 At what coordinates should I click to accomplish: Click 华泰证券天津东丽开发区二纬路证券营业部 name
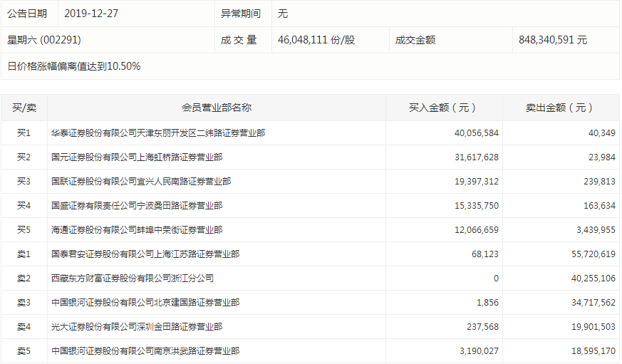[x=158, y=132]
